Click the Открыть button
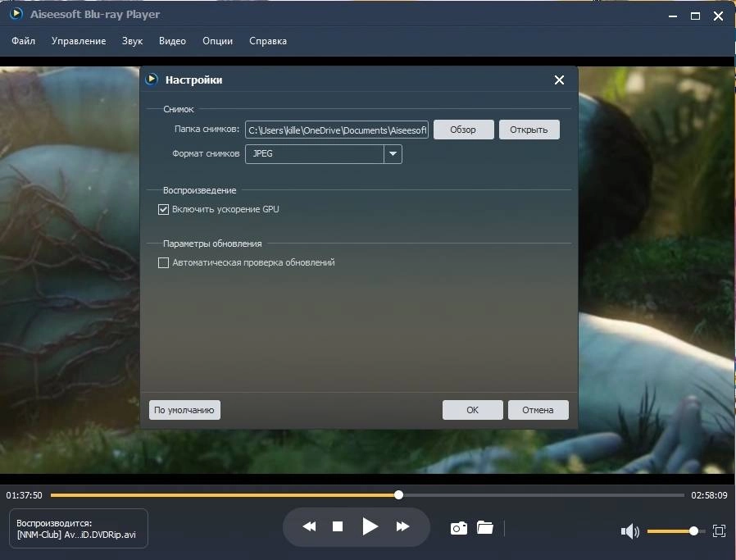Viewport: 736px width, 560px height. click(x=529, y=130)
